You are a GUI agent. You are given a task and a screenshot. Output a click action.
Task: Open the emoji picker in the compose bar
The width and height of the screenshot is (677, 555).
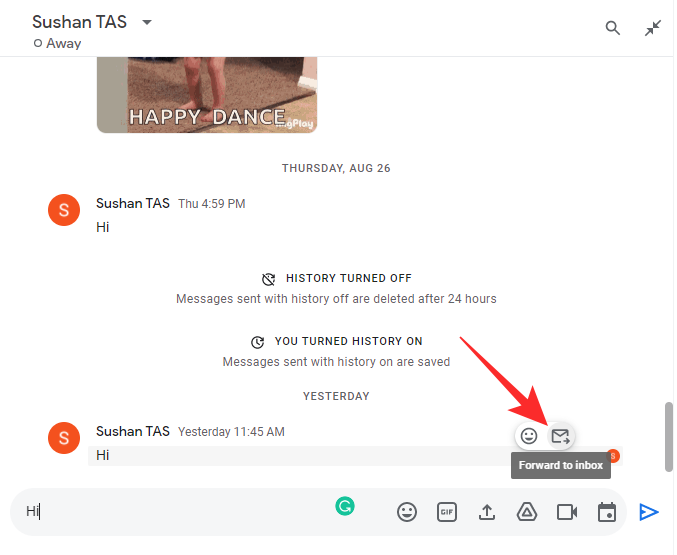[x=407, y=512]
